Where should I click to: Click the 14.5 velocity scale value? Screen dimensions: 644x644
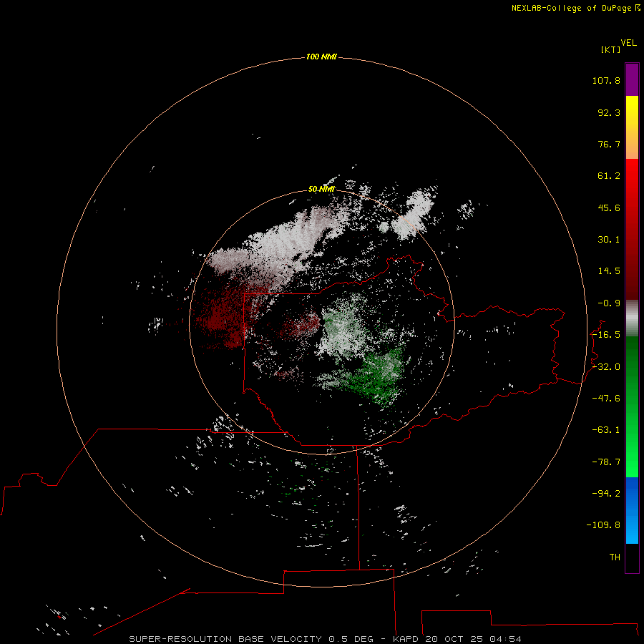(609, 271)
